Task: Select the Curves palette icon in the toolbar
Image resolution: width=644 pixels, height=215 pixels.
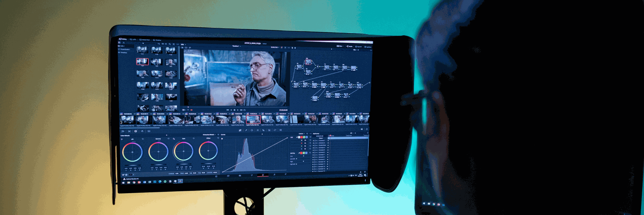Action: (x=240, y=130)
